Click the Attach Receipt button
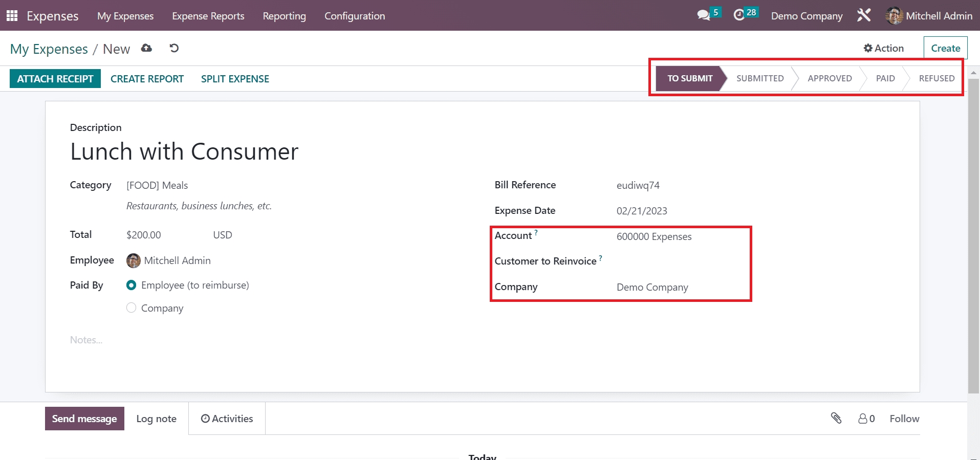 point(55,79)
